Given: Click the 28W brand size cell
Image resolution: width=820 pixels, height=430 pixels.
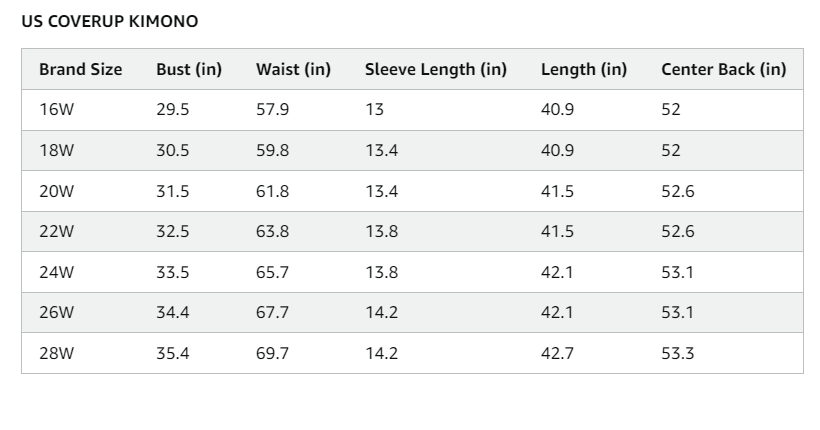Looking at the screenshot, I should coord(57,353).
